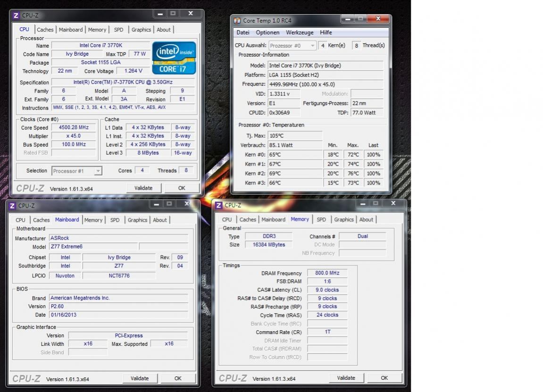
Task: Click the Link Width x16 value
Action: [x=88, y=344]
